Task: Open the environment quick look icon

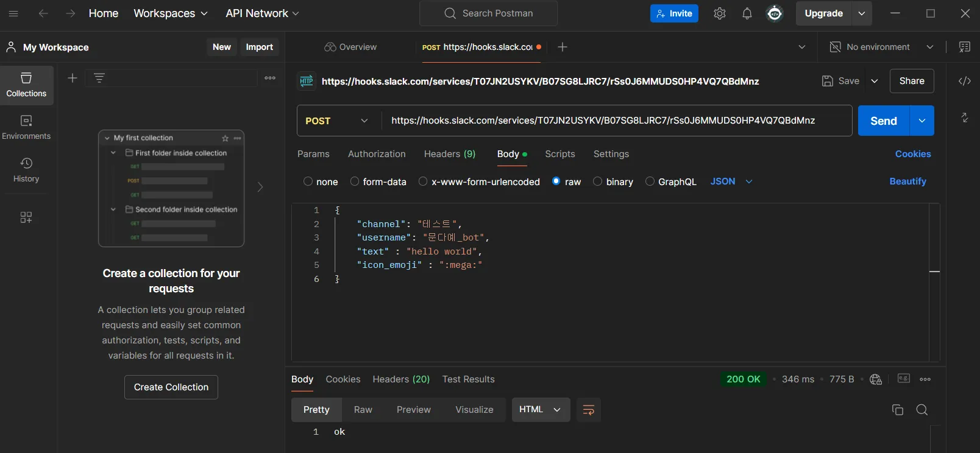Action: (x=964, y=47)
